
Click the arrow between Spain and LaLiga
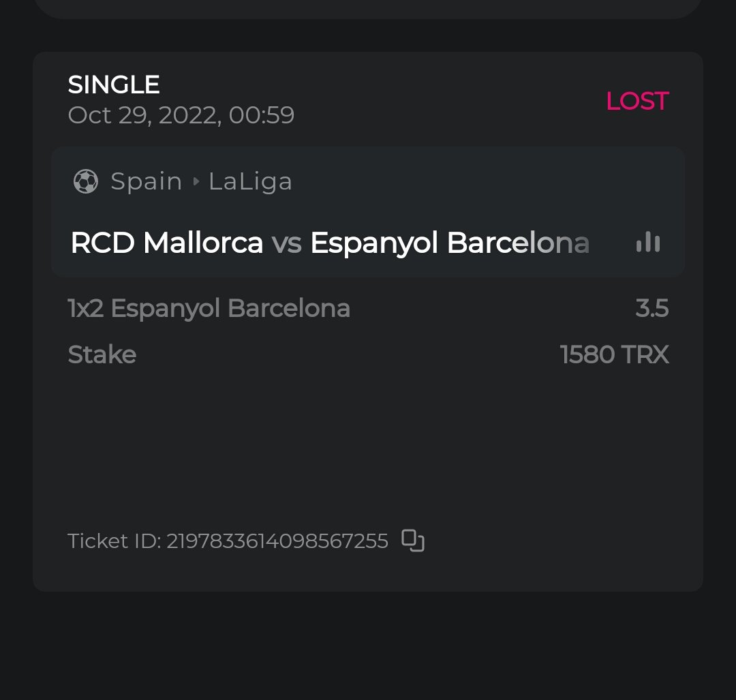[196, 181]
